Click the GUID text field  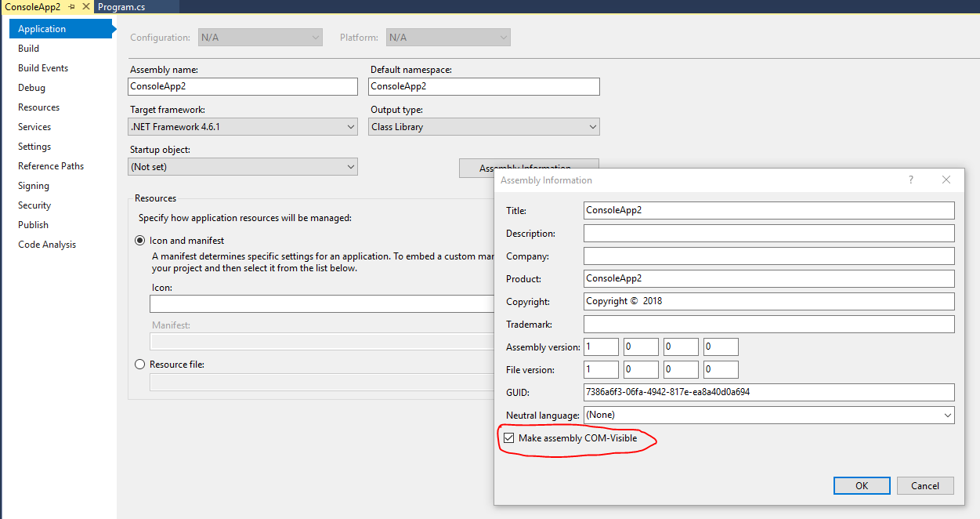pyautogui.click(x=768, y=392)
